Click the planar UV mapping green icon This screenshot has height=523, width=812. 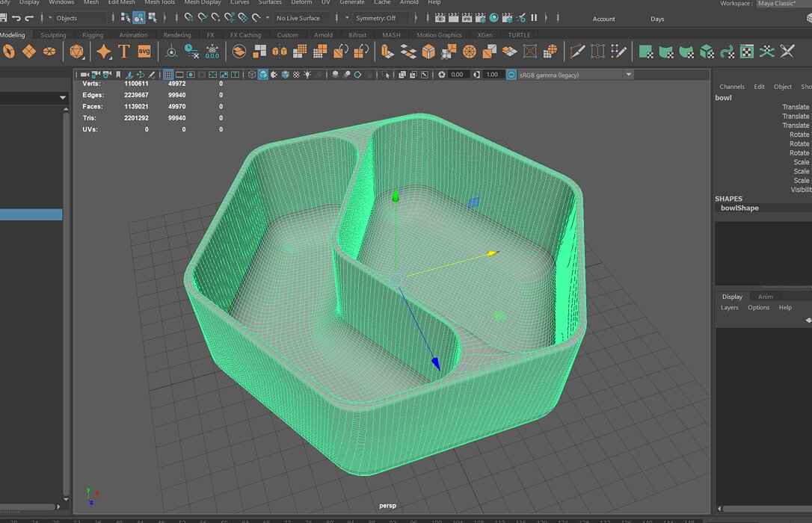pyautogui.click(x=645, y=52)
